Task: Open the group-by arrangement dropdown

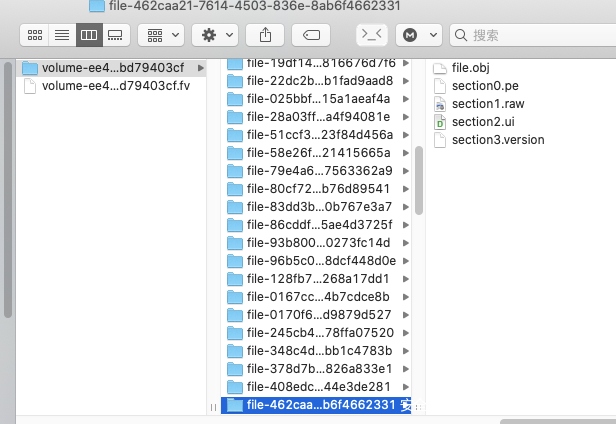Action: click(x=164, y=35)
